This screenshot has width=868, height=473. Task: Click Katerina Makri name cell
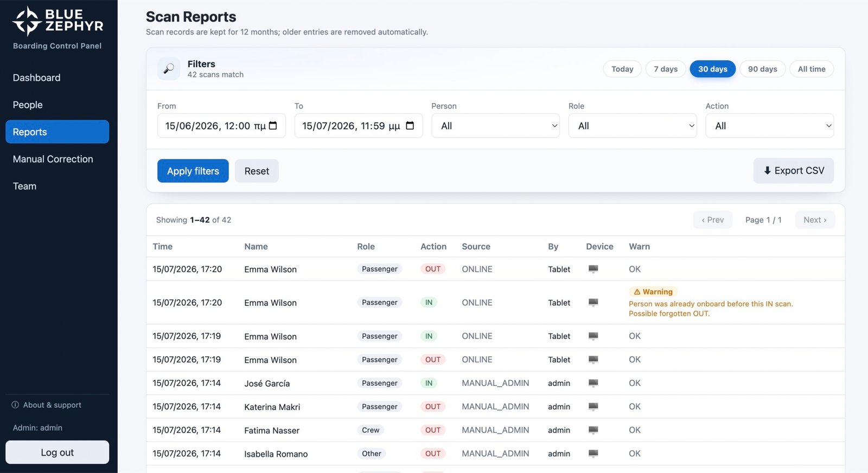[272, 407]
